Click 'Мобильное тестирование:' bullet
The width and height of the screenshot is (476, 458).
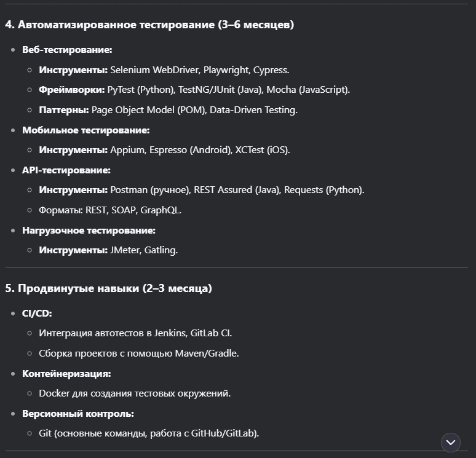(86, 130)
